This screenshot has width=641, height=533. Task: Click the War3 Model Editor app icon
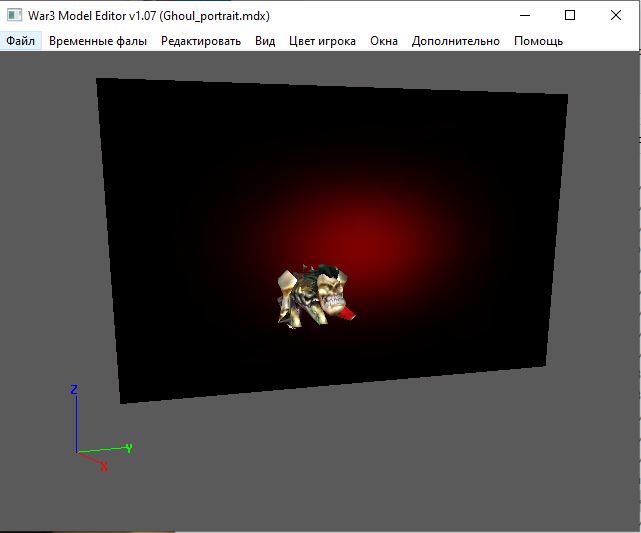[14, 16]
